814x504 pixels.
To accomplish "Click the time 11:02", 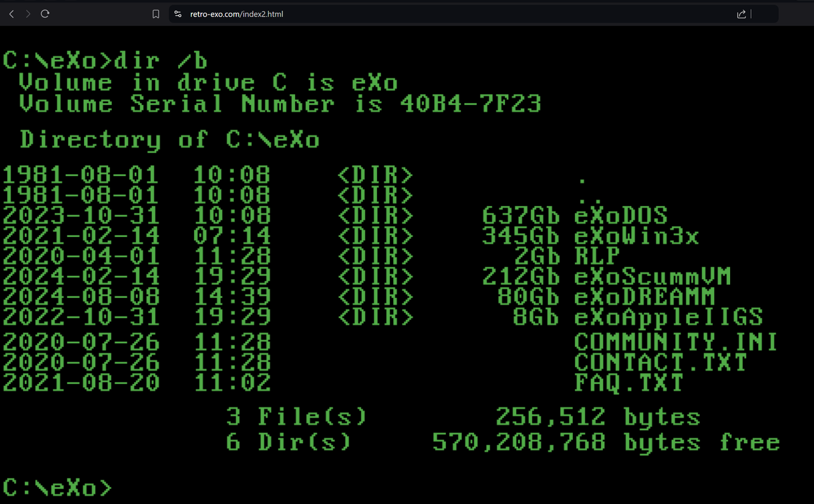I will [232, 383].
